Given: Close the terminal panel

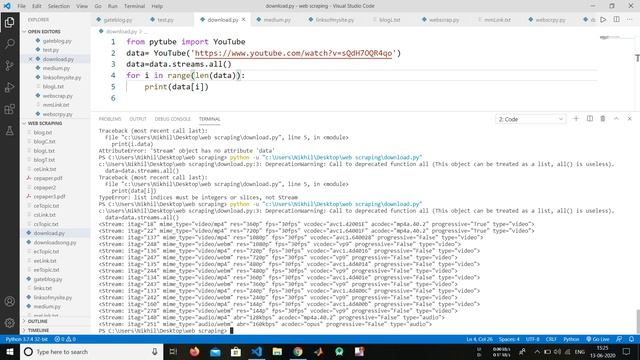Looking at the screenshot, I should pyautogui.click(x=629, y=119).
